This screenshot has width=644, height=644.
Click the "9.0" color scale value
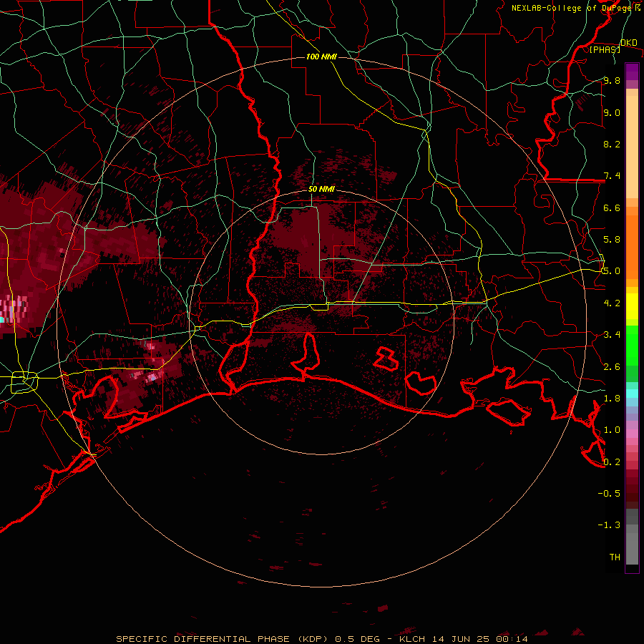pyautogui.click(x=612, y=112)
